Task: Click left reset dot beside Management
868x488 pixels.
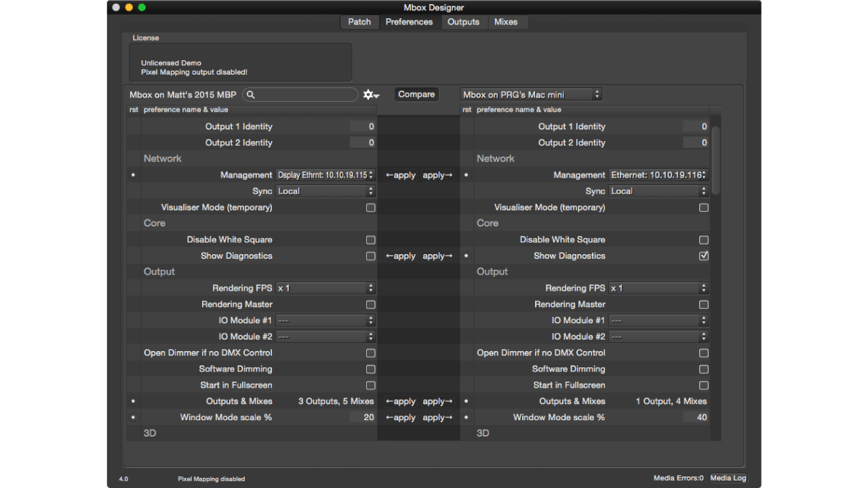Action: coord(133,175)
